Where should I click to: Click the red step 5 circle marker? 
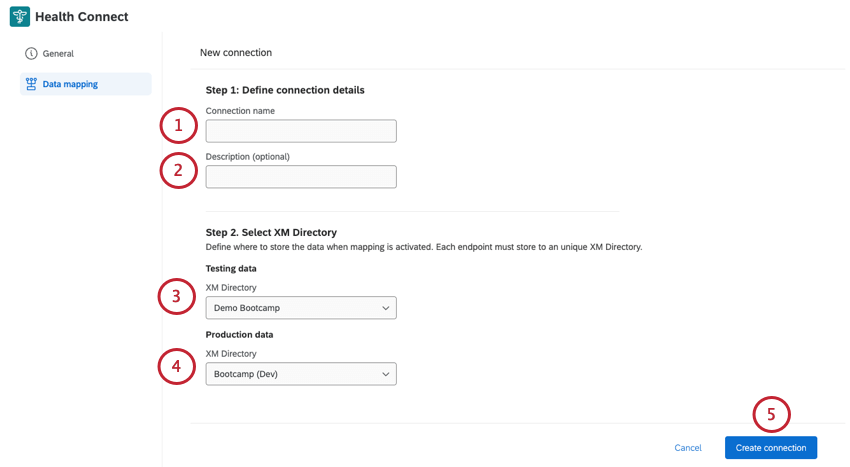771,414
